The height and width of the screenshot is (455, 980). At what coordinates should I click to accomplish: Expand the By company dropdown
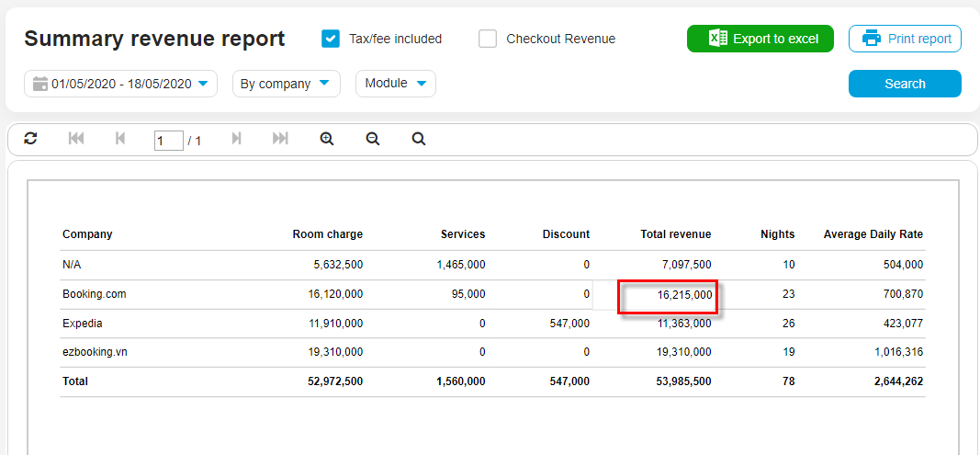(286, 84)
